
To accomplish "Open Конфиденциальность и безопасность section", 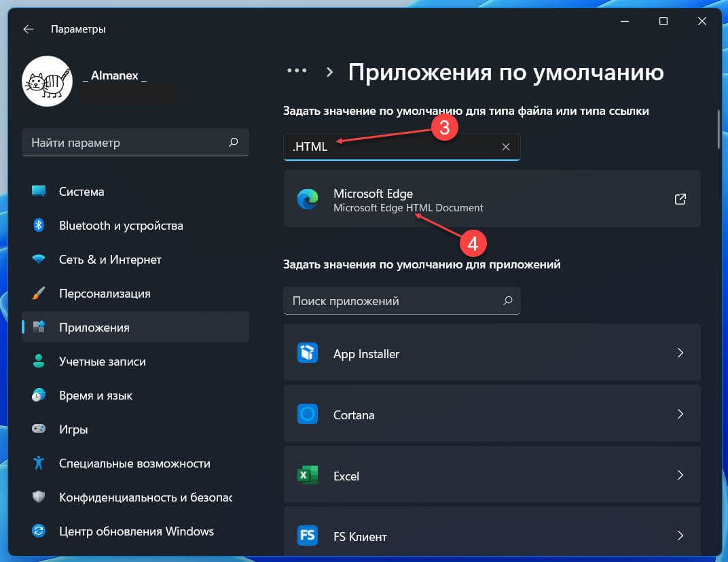I will tap(135, 497).
